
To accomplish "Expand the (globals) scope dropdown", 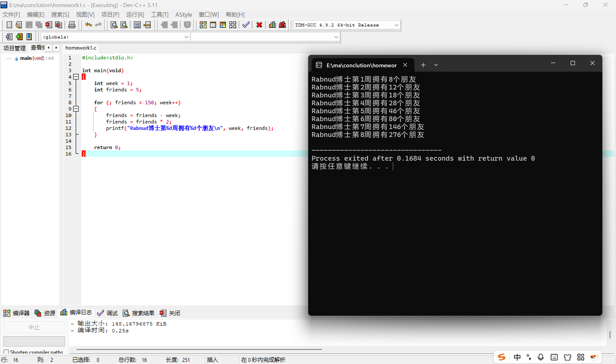I will (x=186, y=37).
